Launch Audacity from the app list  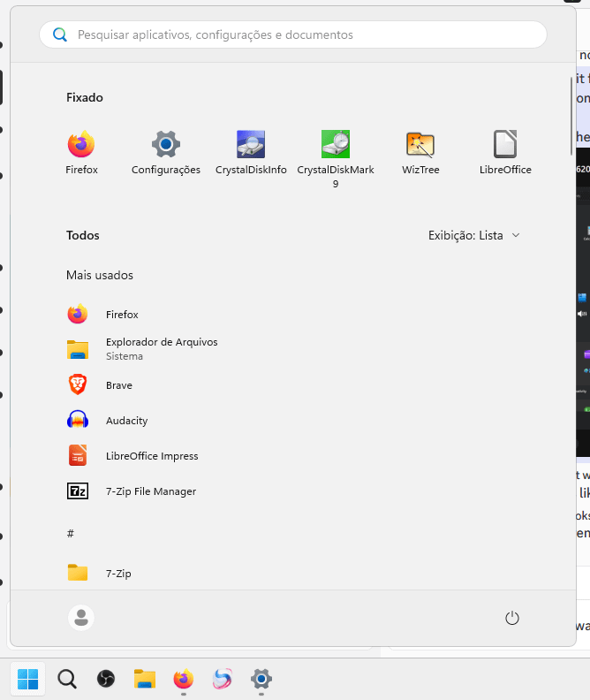(126, 421)
